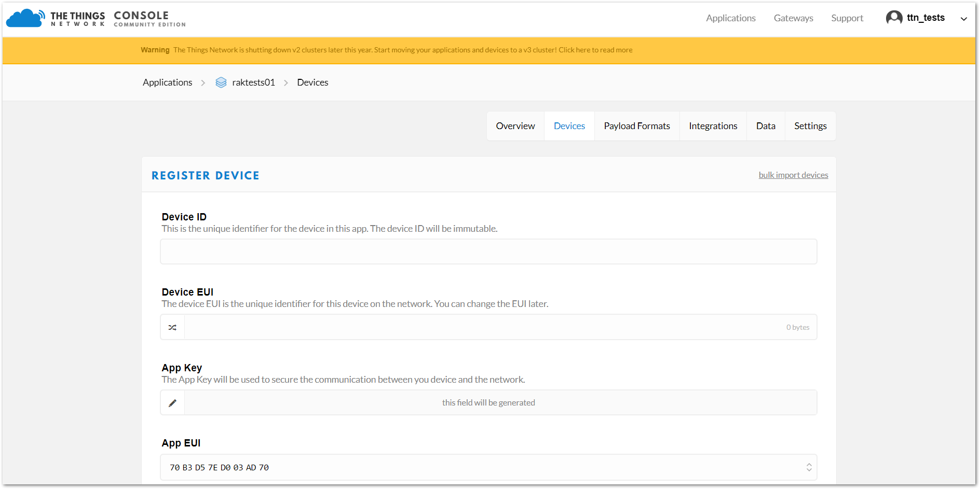Open Support in the top navigation

point(847,18)
